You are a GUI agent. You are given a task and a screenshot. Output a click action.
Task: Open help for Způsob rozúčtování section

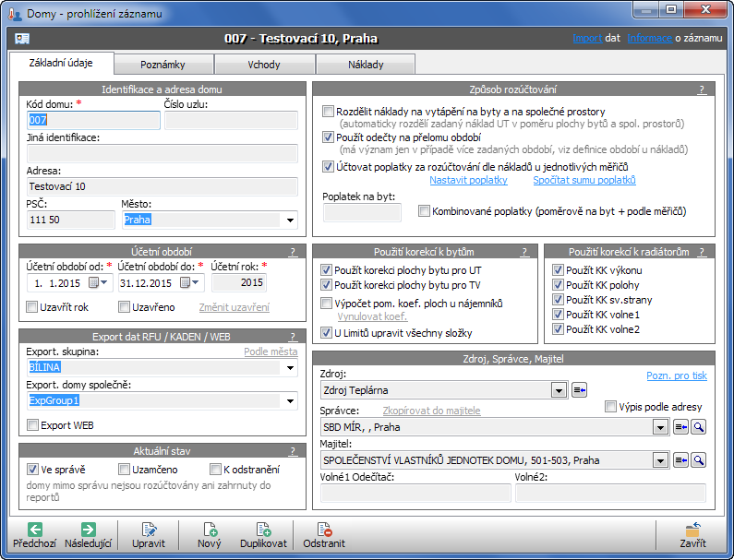(x=702, y=89)
